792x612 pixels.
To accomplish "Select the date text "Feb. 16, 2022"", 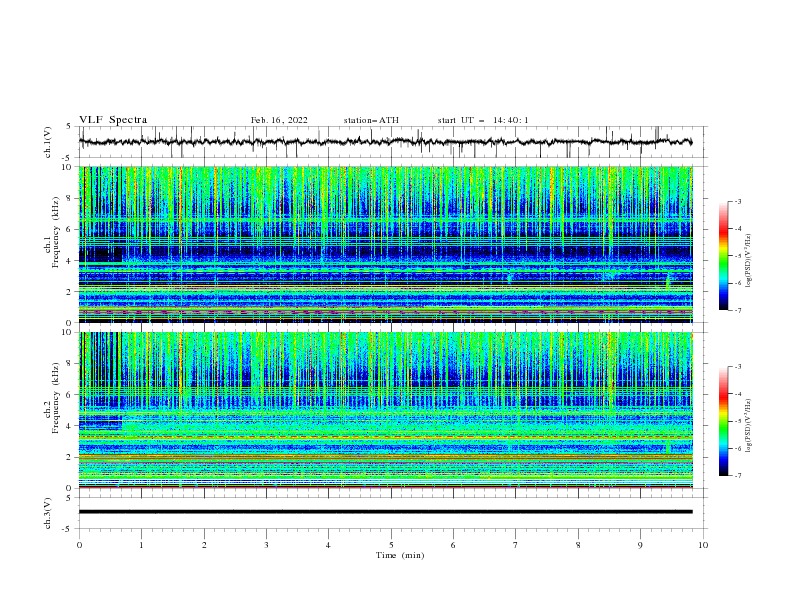I will 279,120.
